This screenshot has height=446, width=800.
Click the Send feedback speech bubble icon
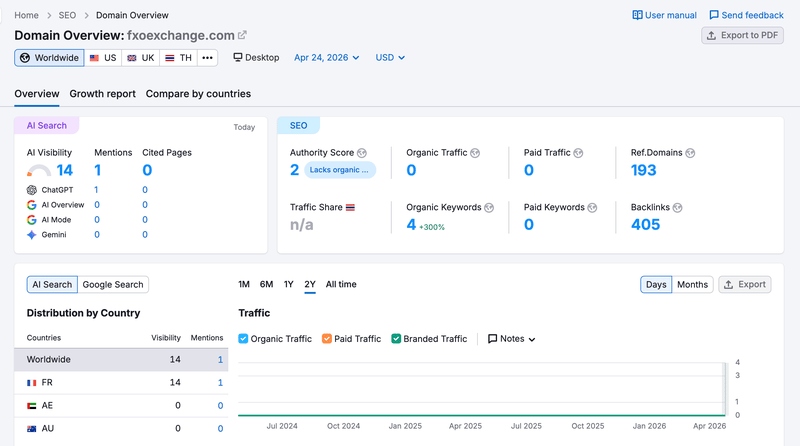point(714,15)
